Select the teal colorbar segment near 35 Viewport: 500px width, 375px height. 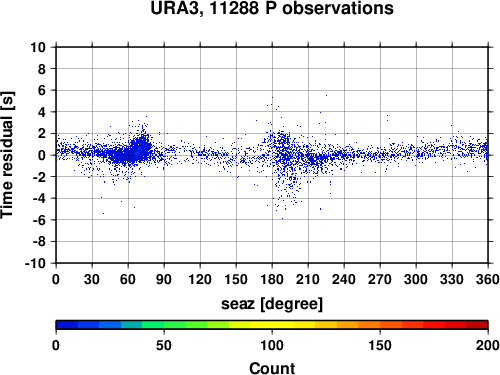131,325
